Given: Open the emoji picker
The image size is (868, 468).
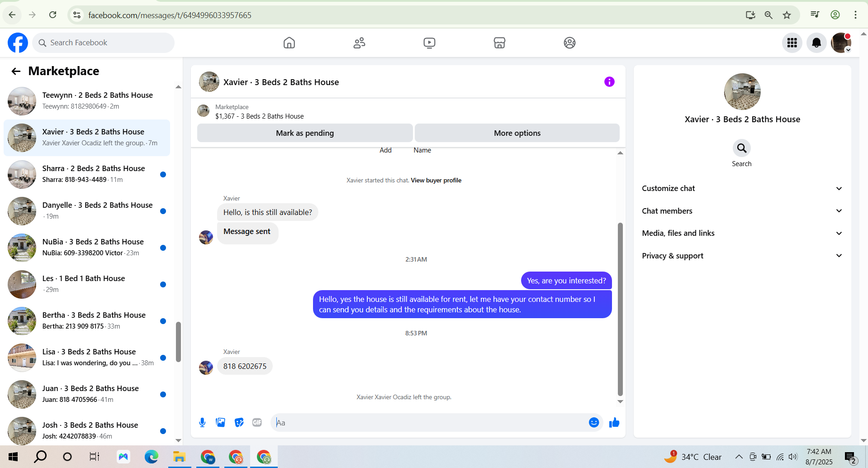Looking at the screenshot, I should pos(594,423).
